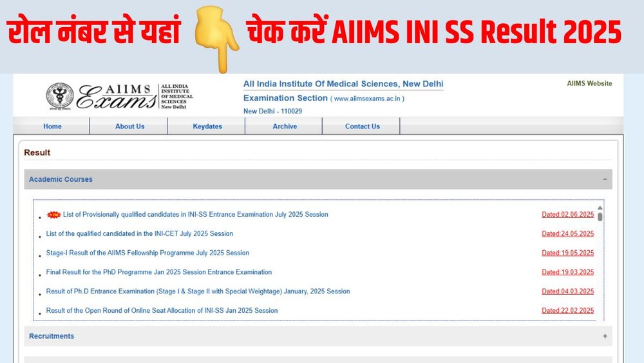Viewport: 644px width, 363px height.
Task: Open Final Result for PhD Programme Jan 2025
Action: 159,272
